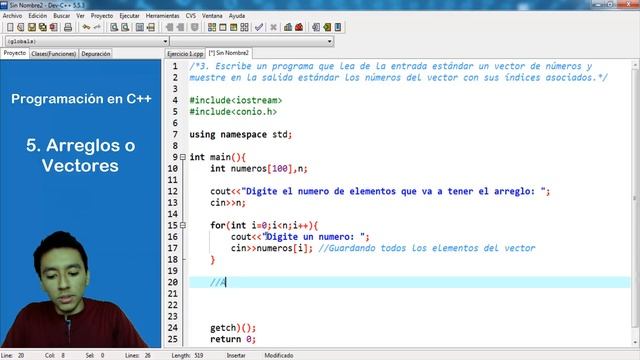Open the CVS menu
The width and height of the screenshot is (640, 360).
191,16
